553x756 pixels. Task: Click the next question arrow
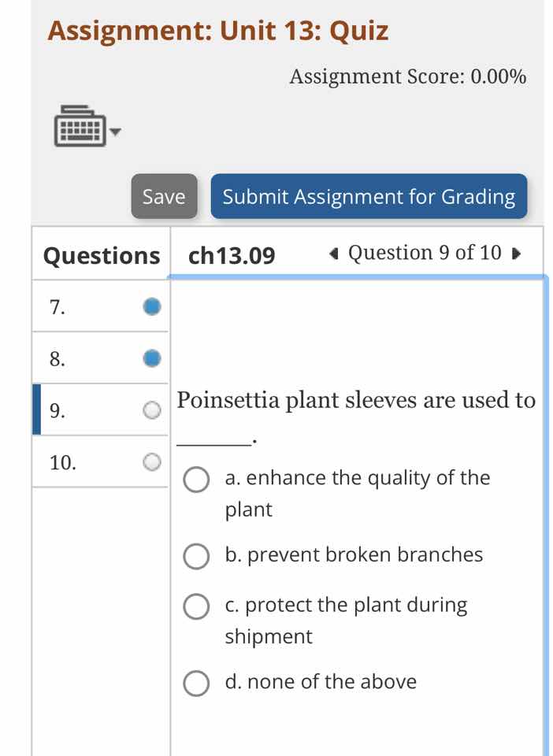point(516,253)
